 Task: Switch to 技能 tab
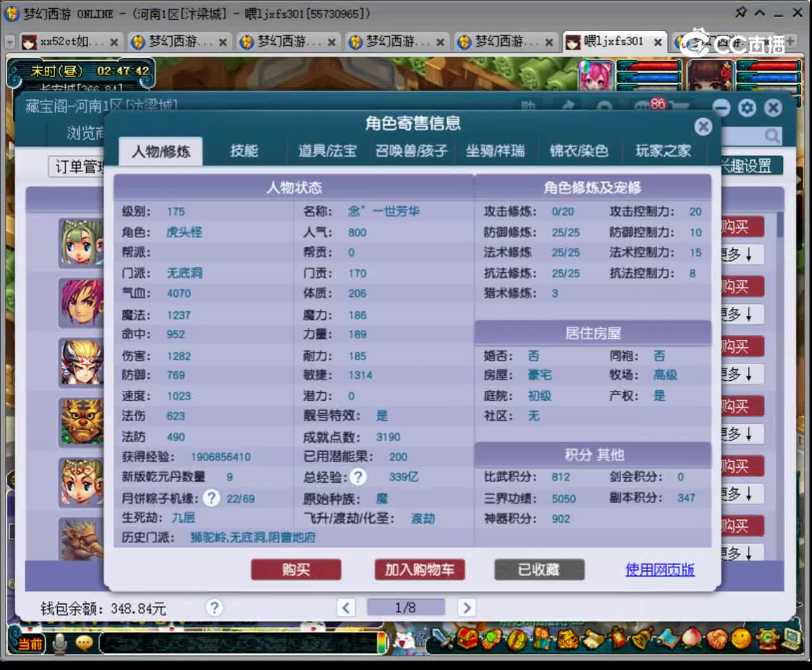244,151
